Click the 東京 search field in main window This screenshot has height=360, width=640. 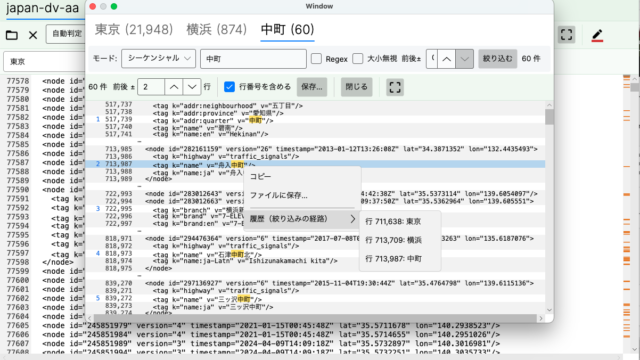(44, 62)
